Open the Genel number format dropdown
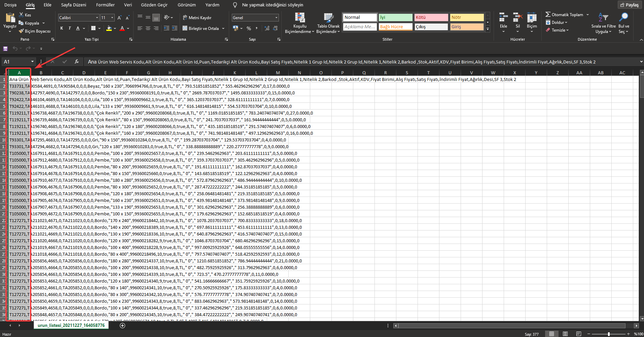This screenshot has height=337, width=644. [x=277, y=17]
